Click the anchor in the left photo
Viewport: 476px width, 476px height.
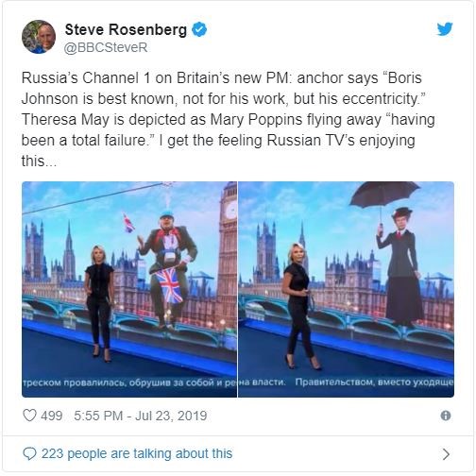[99, 303]
